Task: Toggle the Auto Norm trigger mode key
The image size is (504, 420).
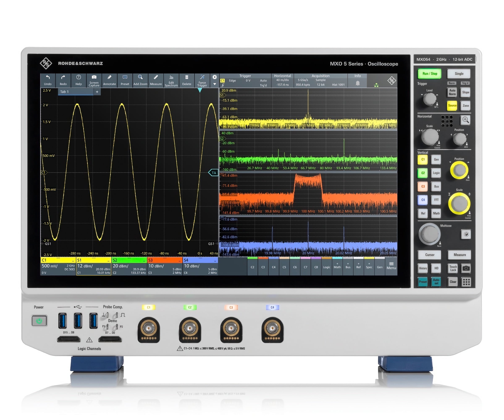Action: (x=452, y=92)
